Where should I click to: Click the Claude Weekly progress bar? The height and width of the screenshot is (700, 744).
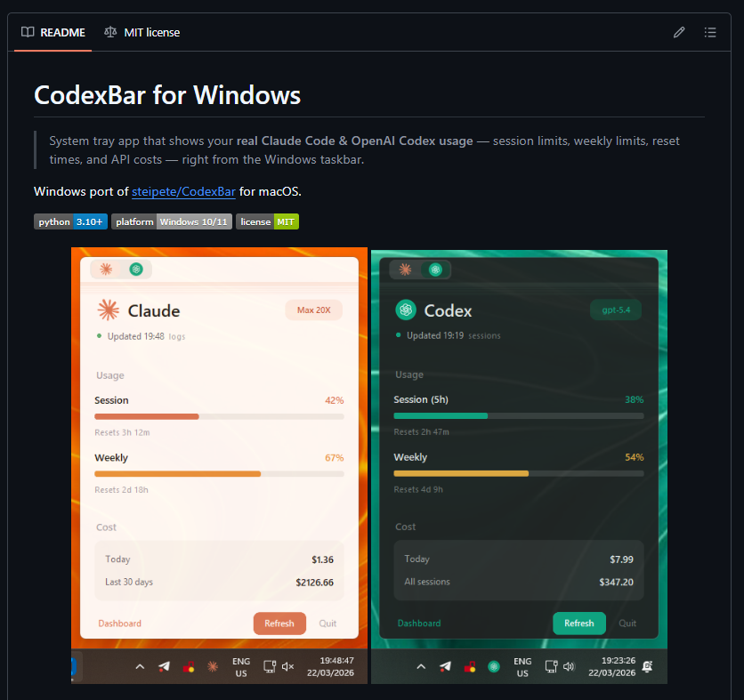(x=219, y=474)
